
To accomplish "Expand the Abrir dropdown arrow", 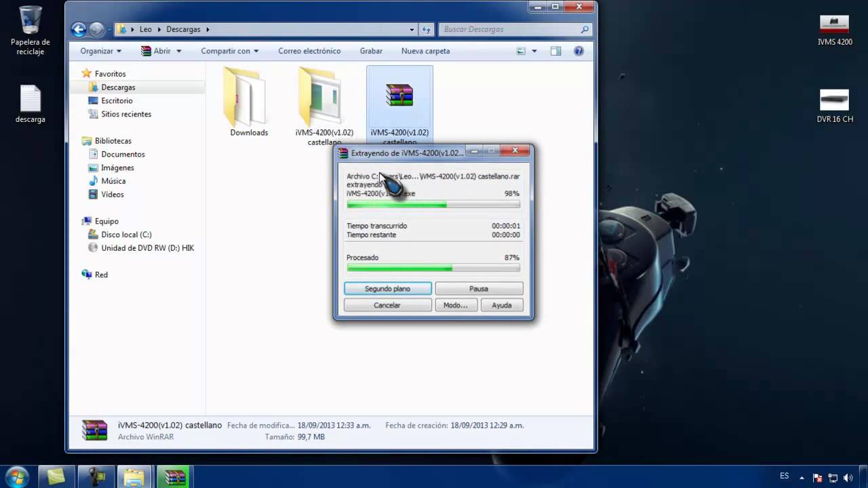I will [x=179, y=51].
